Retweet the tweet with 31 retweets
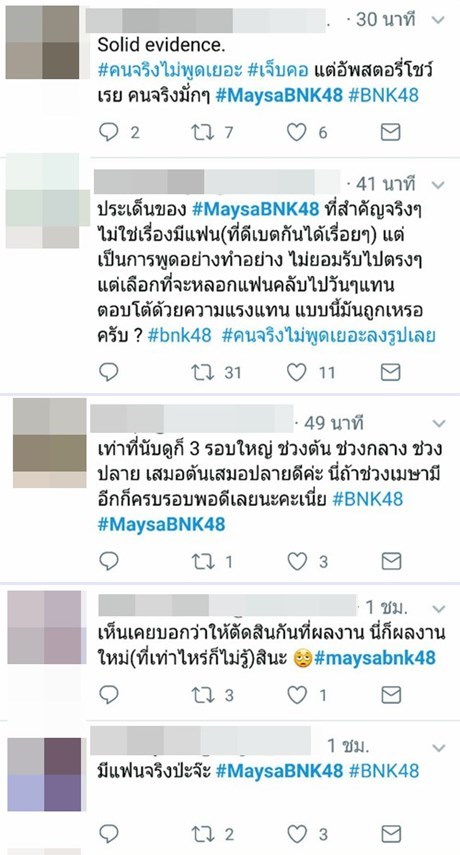460x855 pixels. point(203,372)
